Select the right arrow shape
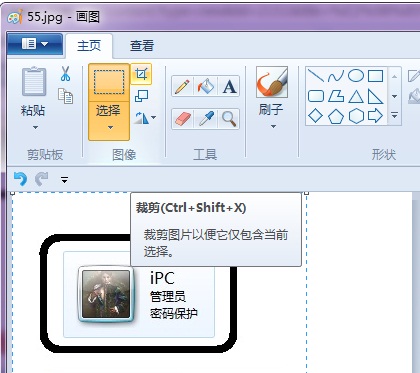The image size is (420, 373). [375, 116]
